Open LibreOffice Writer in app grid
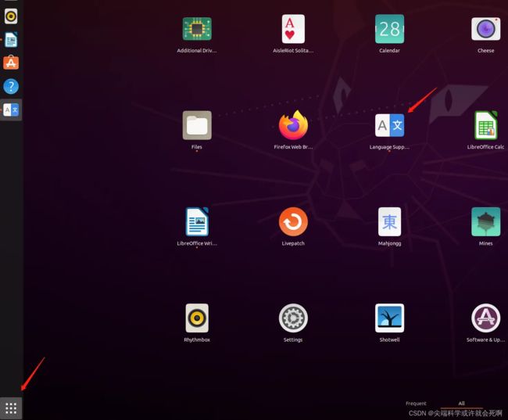508x420 pixels. (x=197, y=222)
